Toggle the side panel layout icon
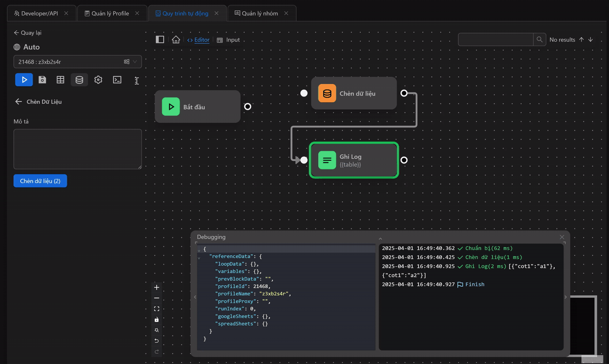609x364 pixels. [160, 39]
